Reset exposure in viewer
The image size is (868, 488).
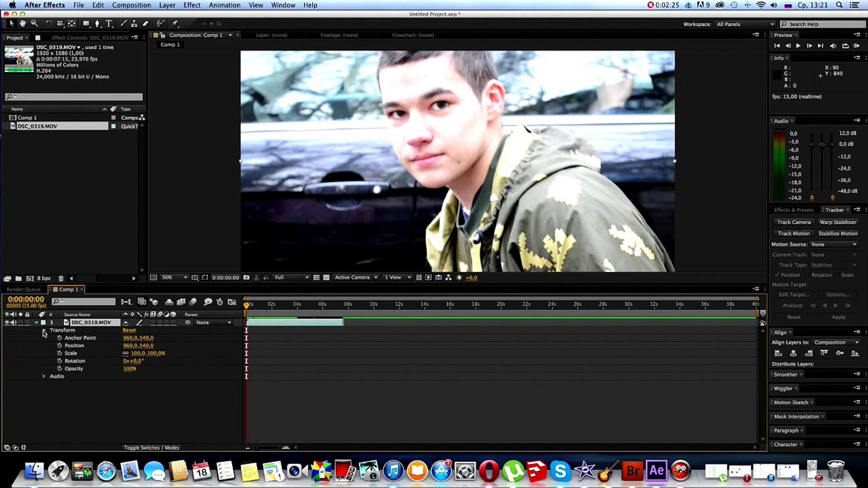459,277
